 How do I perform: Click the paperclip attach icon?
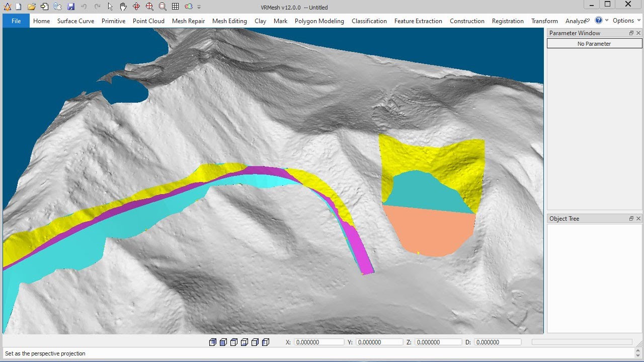[x=58, y=7]
